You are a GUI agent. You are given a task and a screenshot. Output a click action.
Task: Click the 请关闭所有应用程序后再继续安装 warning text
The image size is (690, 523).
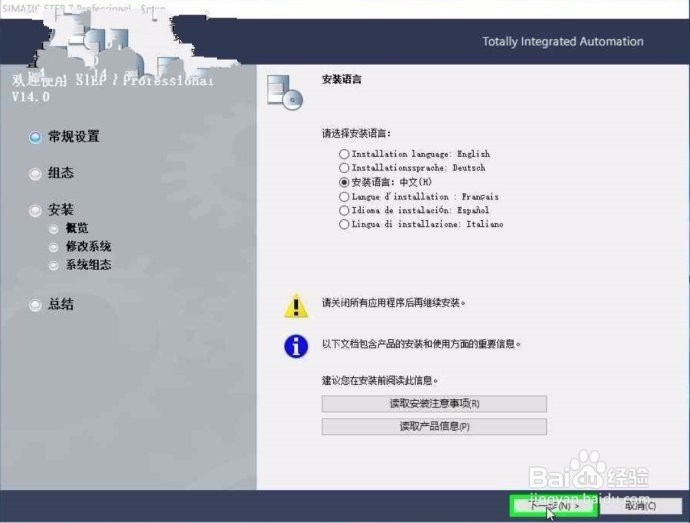(393, 303)
